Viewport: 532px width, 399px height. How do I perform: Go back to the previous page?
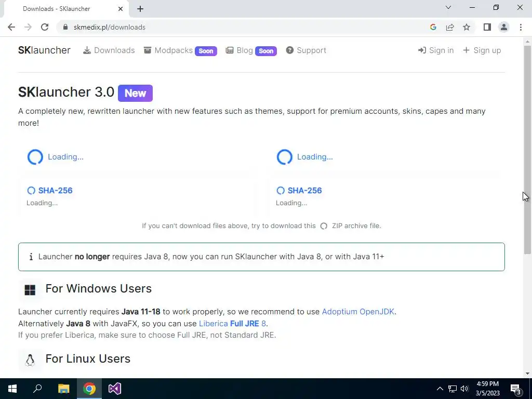click(11, 27)
